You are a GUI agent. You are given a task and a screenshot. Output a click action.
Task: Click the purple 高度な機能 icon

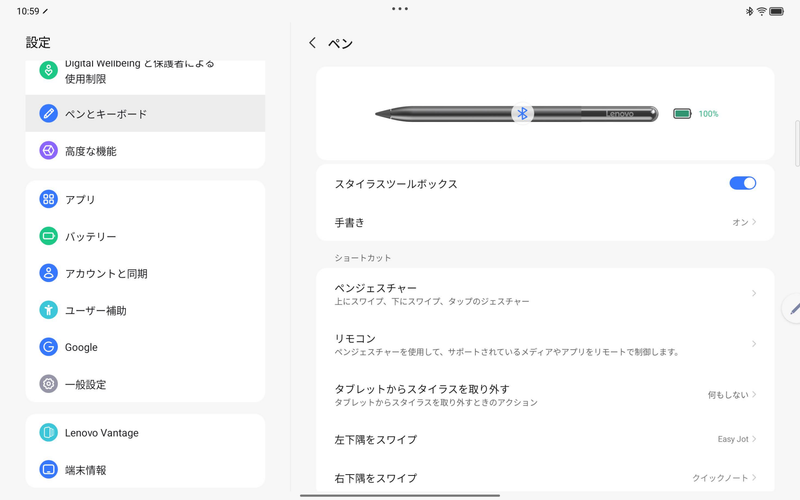pos(48,151)
